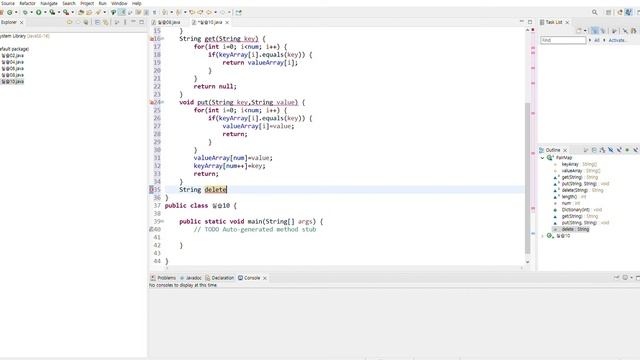Switch to the Javadoc tab
Viewport: 640px width, 360px height.
pyautogui.click(x=191, y=278)
